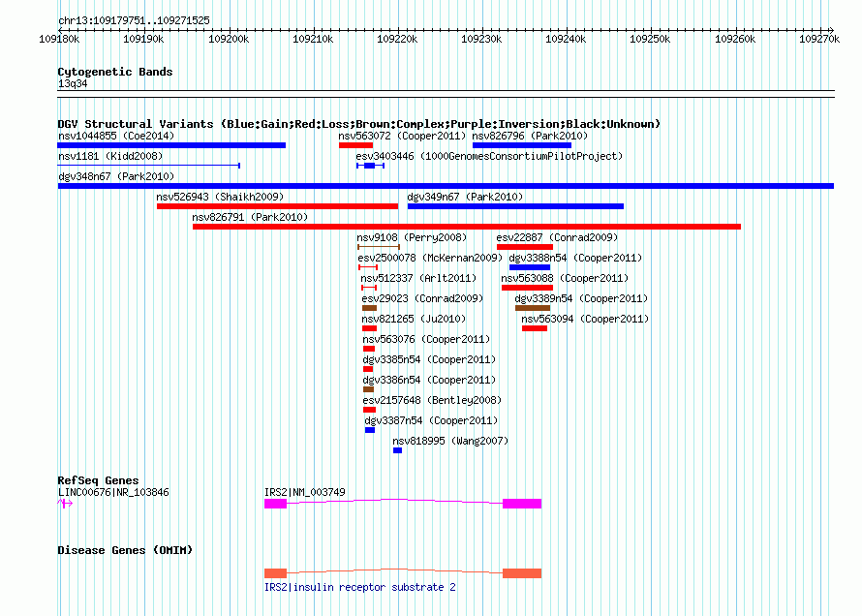Click the esv3403446 1000GenomesConsortiumPilotProject glyph

(x=370, y=166)
